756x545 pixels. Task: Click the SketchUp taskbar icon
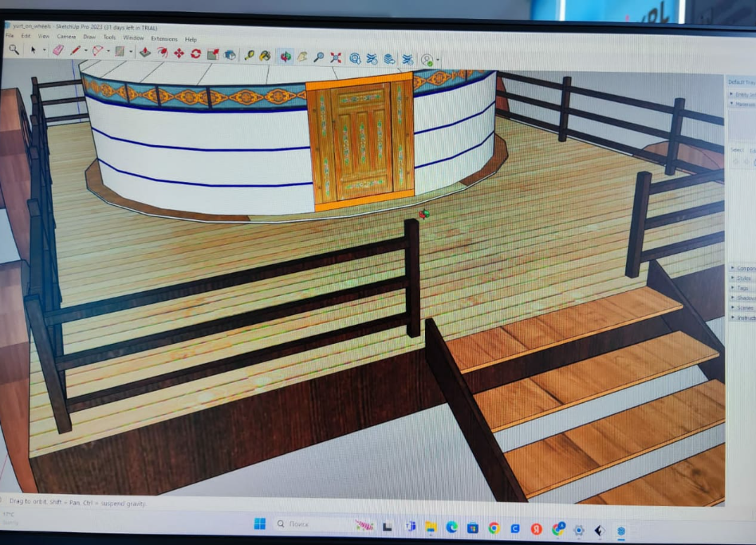(621, 531)
